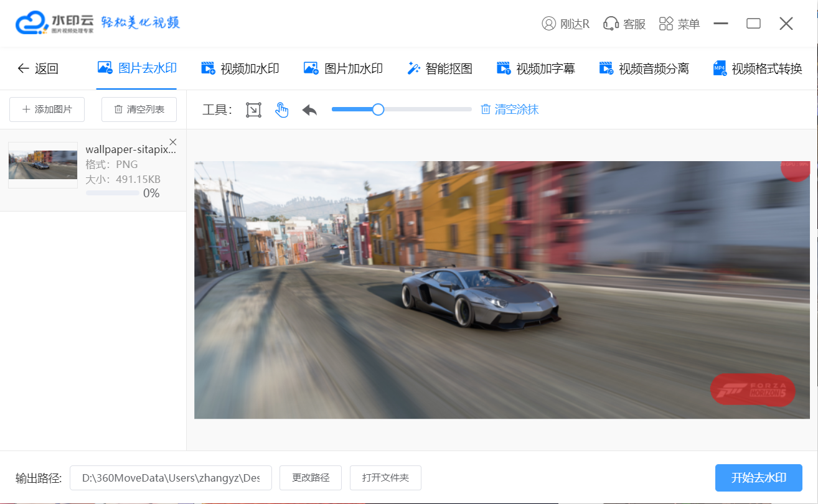Viewport: 818px width, 504px height.
Task: Select the hand smear tool
Action: click(282, 110)
